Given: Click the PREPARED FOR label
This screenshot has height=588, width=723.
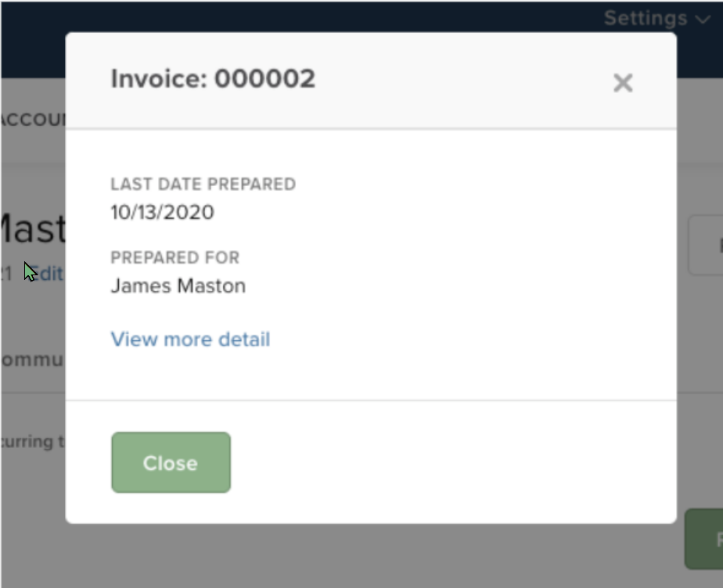Looking at the screenshot, I should pyautogui.click(x=175, y=257).
